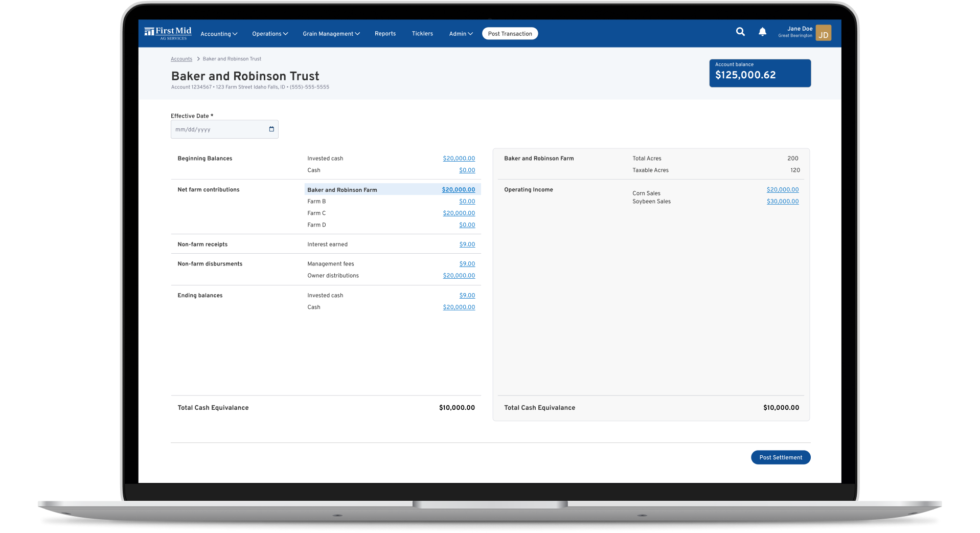
Task: Open the Grain Management dropdown
Action: (330, 34)
